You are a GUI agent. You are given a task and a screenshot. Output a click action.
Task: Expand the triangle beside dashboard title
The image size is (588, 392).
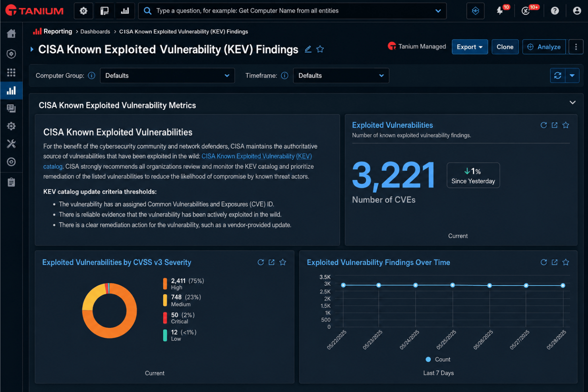pos(32,49)
